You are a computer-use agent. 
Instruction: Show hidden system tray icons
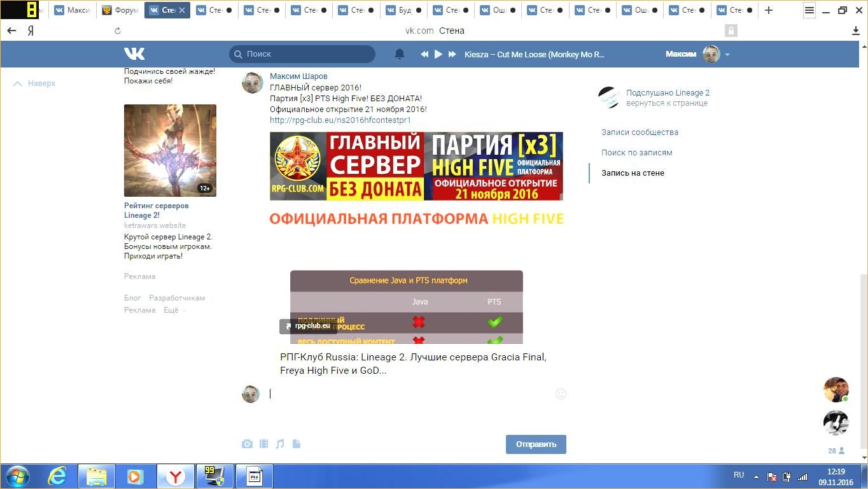click(x=756, y=476)
